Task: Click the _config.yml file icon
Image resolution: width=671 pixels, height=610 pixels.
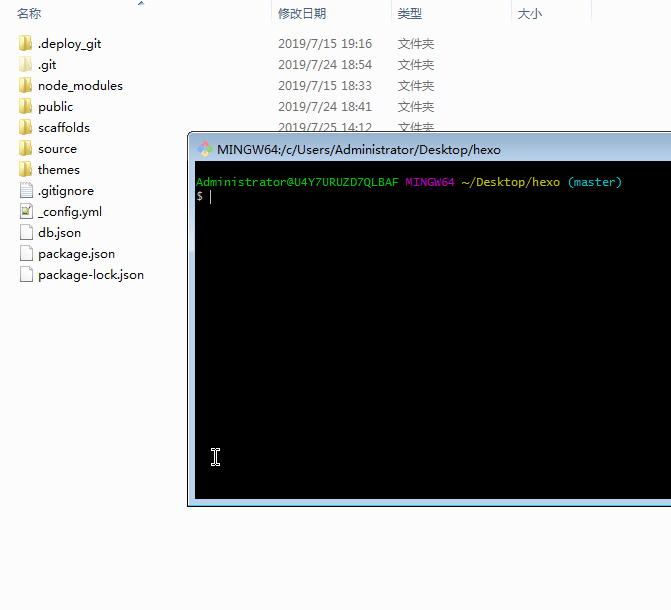Action: click(x=26, y=211)
